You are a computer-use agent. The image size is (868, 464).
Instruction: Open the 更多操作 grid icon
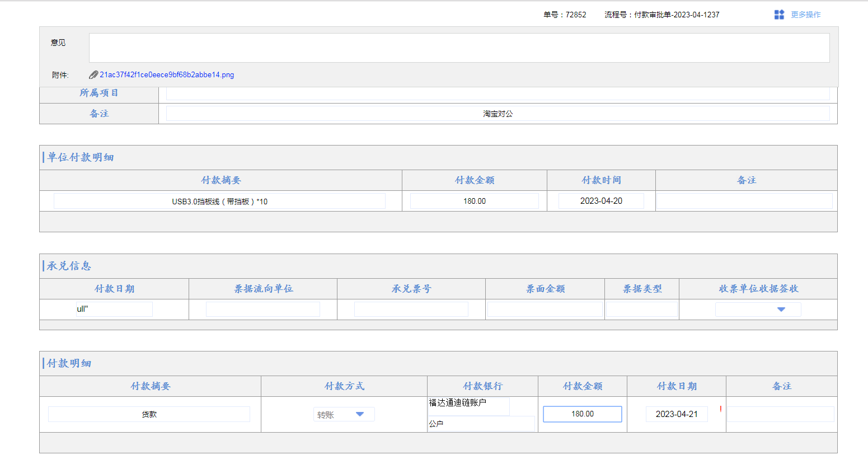779,15
